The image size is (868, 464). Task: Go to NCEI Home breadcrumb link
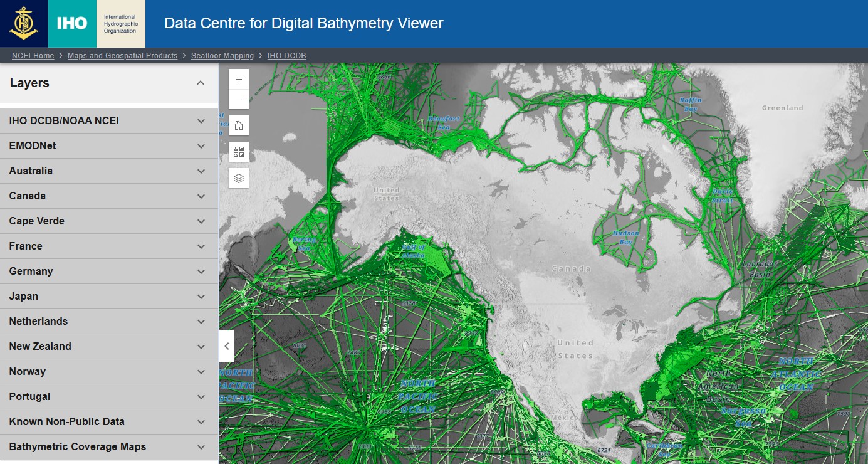pos(33,56)
